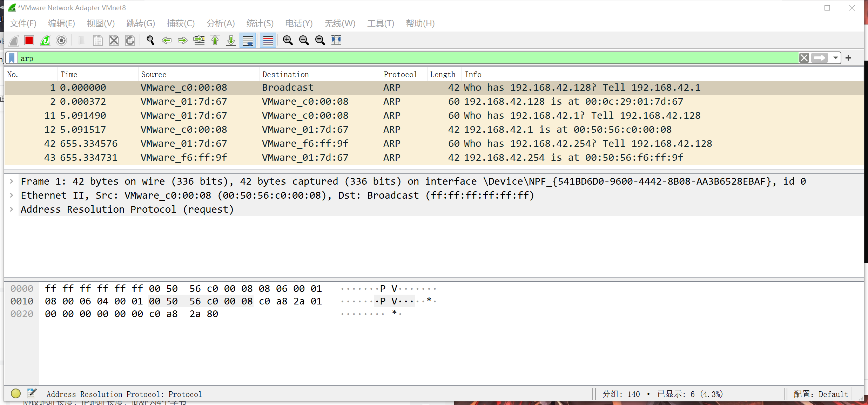Screen dimensions: 868x405
Task: Click the reset zoom level icon
Action: click(x=319, y=40)
